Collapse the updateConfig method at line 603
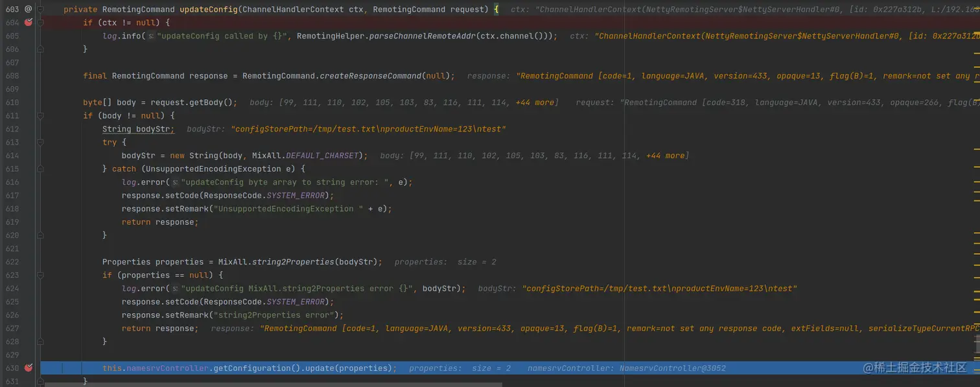The height and width of the screenshot is (387, 980). pyautogui.click(x=40, y=9)
